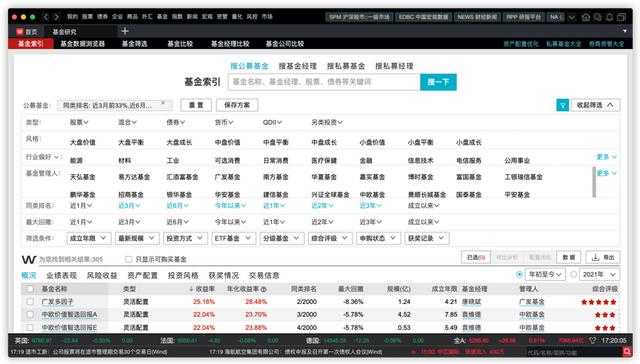640x364 pixels.
Task: Click the 已选(0) button
Action: [476, 257]
